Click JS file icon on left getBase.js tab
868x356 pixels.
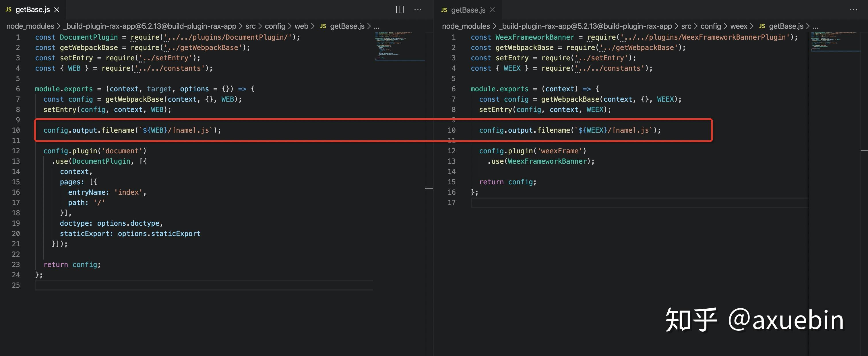coord(9,10)
